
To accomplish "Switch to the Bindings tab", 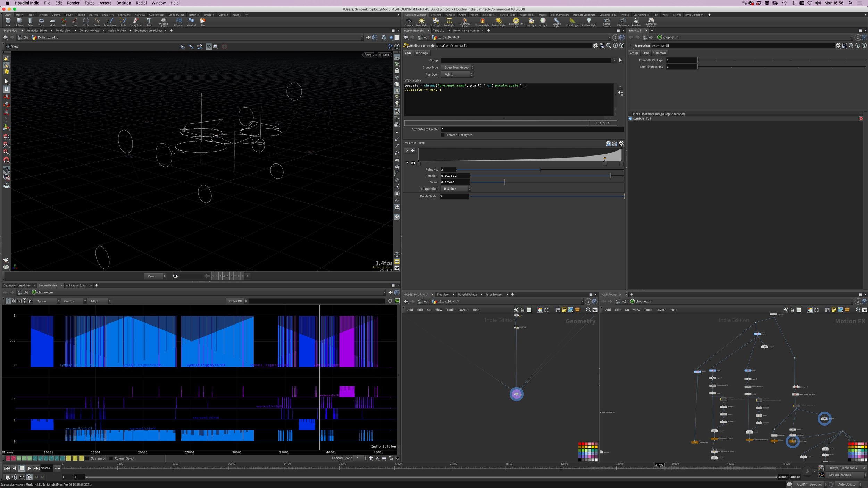I will point(422,53).
